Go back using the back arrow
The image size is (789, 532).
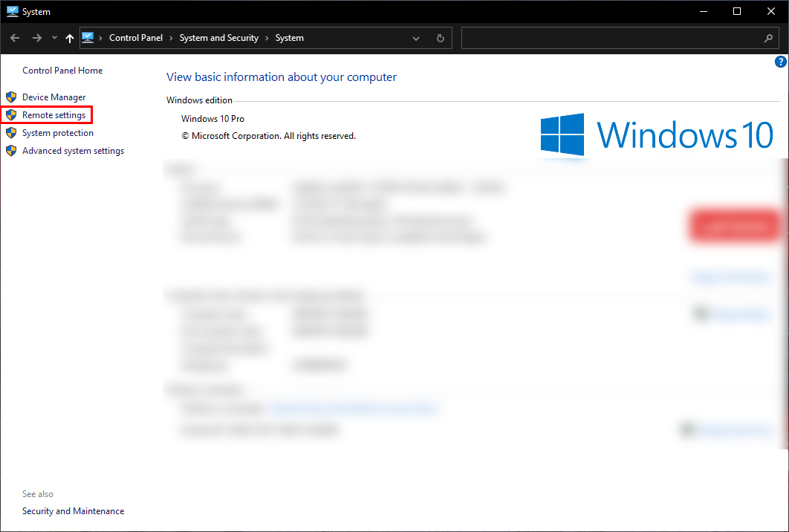[x=15, y=38]
